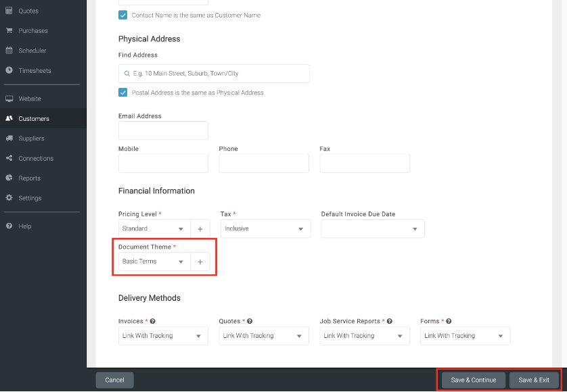The image size is (567, 392).
Task: Open Help in the sidebar
Action: pyautogui.click(x=43, y=226)
